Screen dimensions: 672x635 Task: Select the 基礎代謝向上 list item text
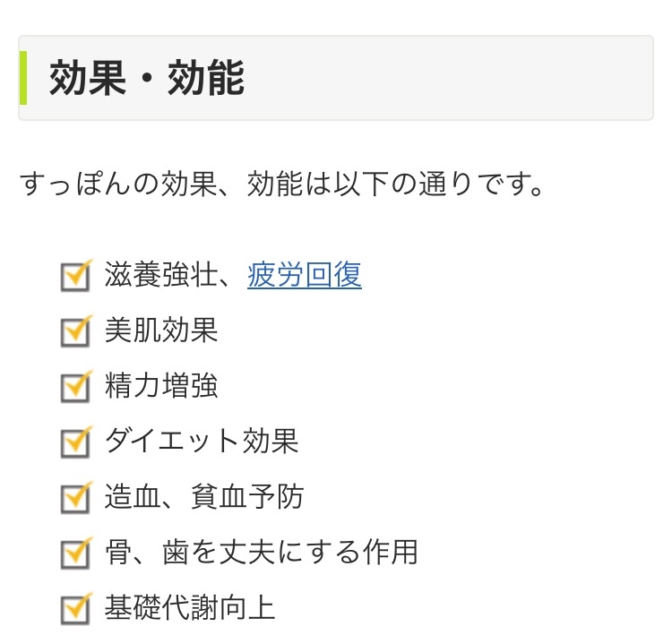point(190,607)
